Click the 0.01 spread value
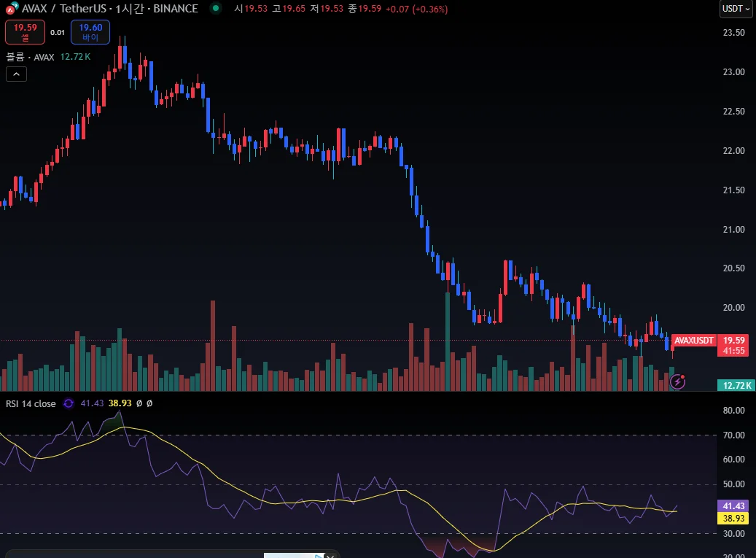Screen dimensions: 756x558 coord(58,32)
